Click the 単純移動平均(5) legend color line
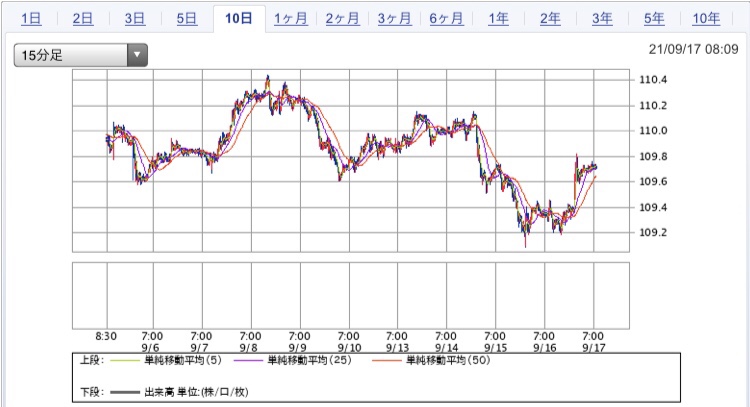The height and width of the screenshot is (407, 750). pyautogui.click(x=125, y=361)
